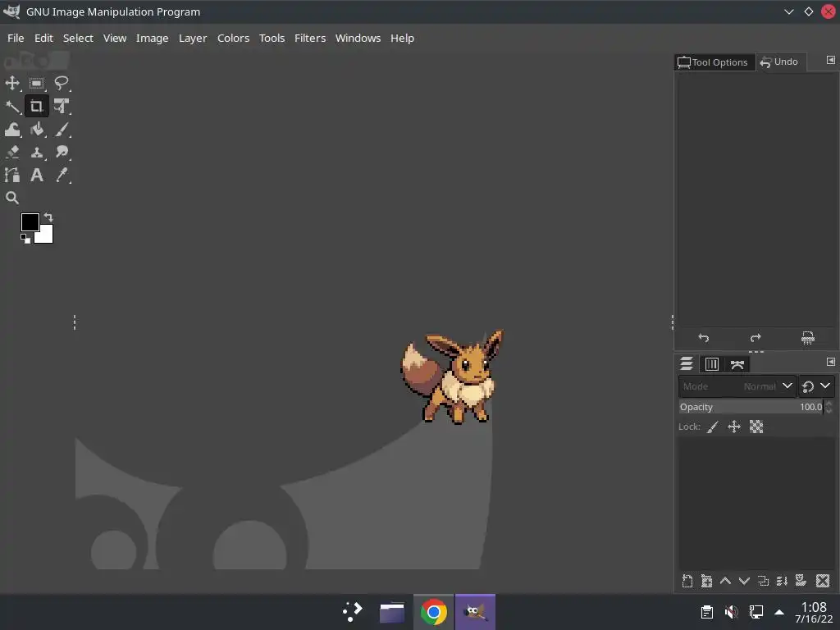This screenshot has width=840, height=630.
Task: Click the muted volume tray icon
Action: point(731,612)
